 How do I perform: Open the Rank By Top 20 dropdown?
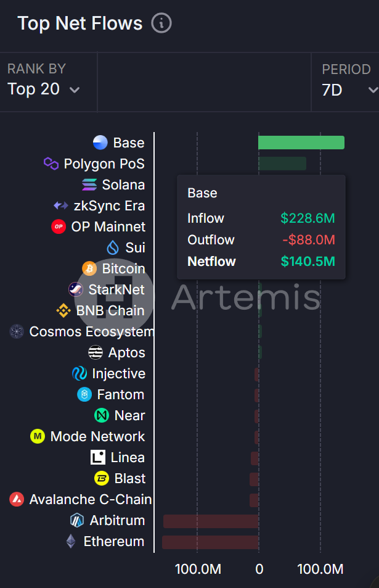[43, 89]
